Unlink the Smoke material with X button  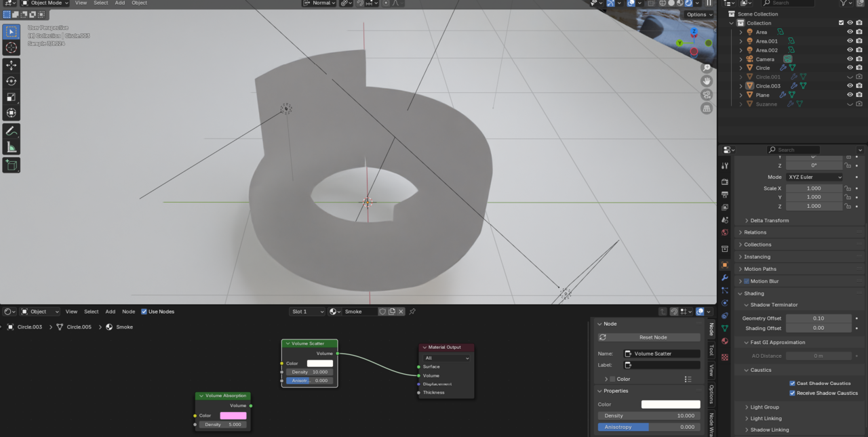coord(401,312)
